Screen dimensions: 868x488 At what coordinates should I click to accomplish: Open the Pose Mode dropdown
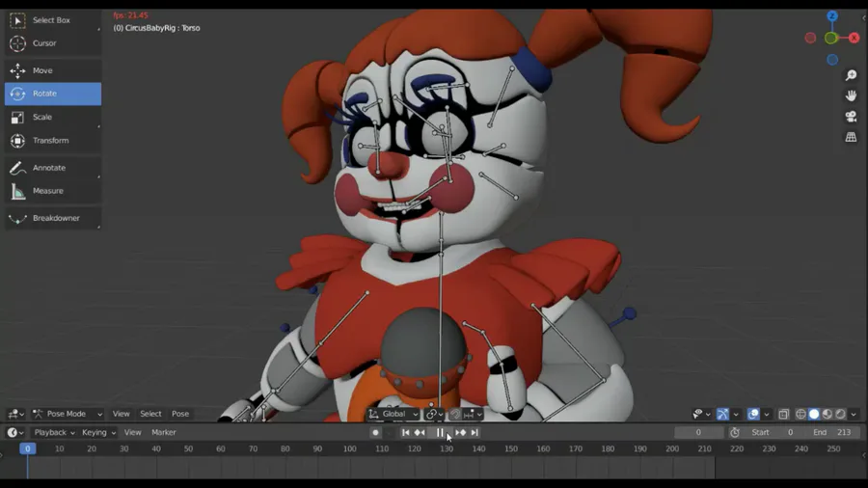pyautogui.click(x=67, y=414)
